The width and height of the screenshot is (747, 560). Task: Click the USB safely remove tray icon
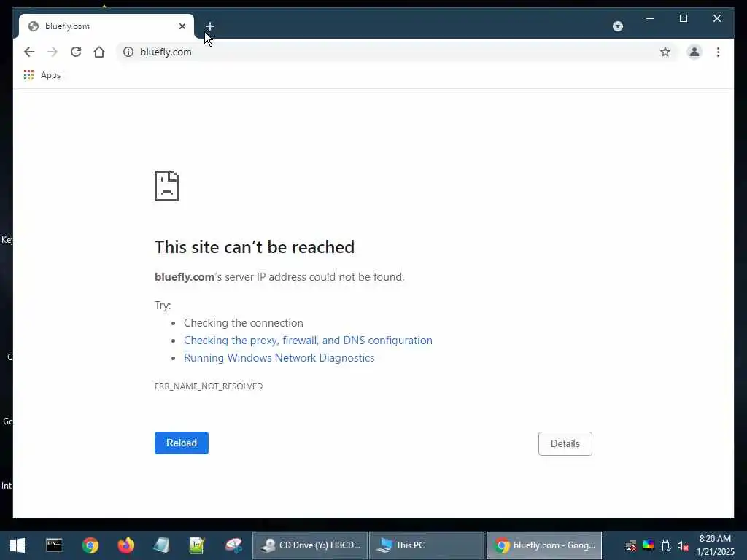666,545
